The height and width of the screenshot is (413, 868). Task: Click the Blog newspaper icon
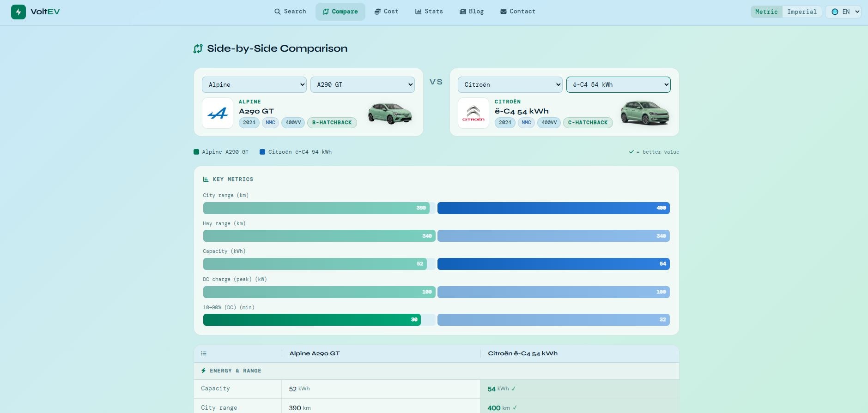point(462,12)
